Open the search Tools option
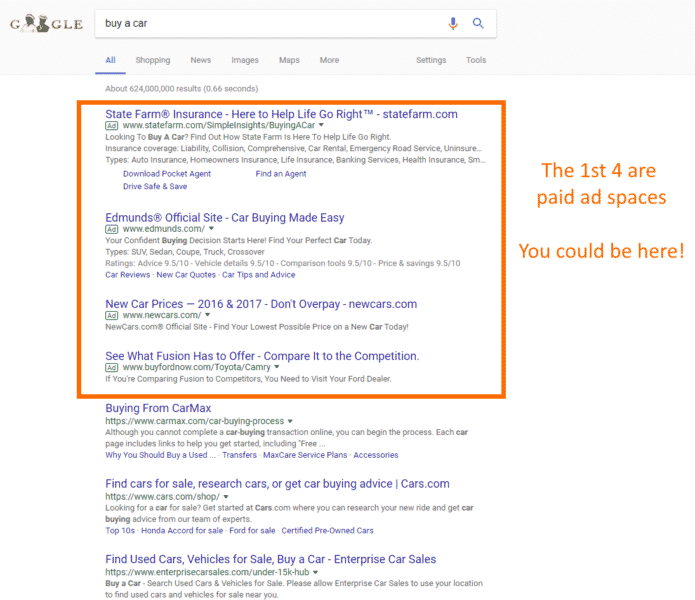Screen dimensions: 695x600 pos(476,60)
